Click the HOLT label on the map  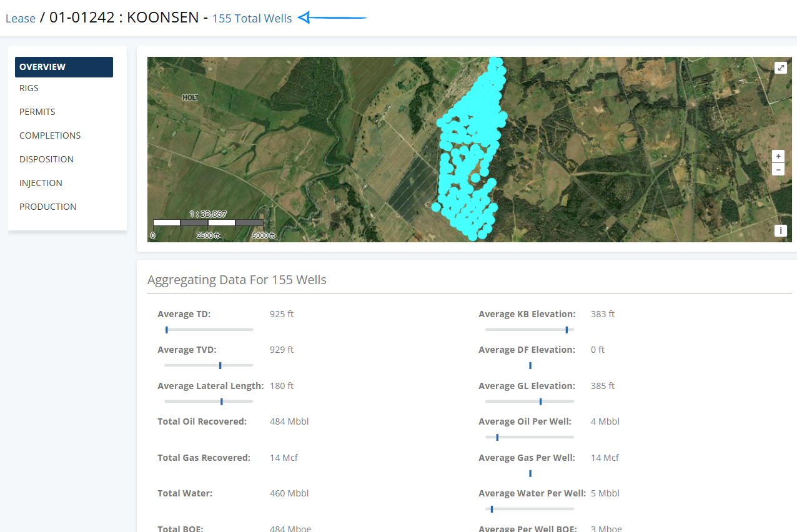pos(190,98)
